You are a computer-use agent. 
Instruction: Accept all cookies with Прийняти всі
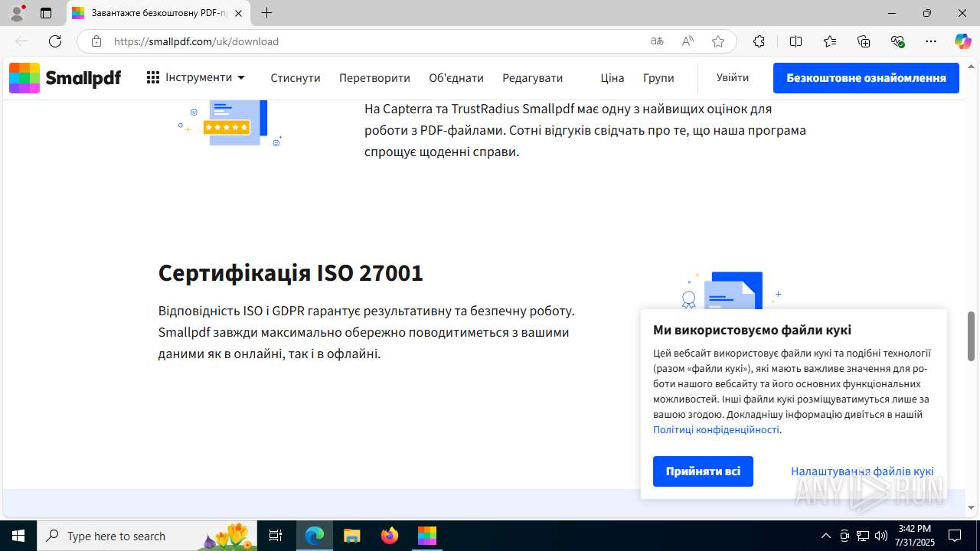tap(703, 471)
